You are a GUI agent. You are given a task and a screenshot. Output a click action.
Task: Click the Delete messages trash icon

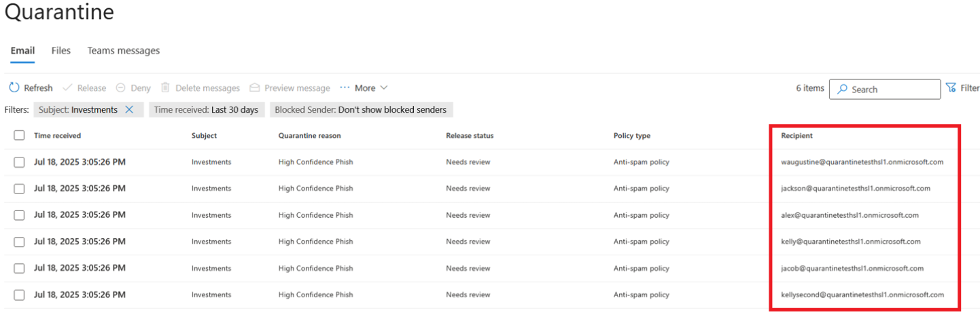pos(165,88)
